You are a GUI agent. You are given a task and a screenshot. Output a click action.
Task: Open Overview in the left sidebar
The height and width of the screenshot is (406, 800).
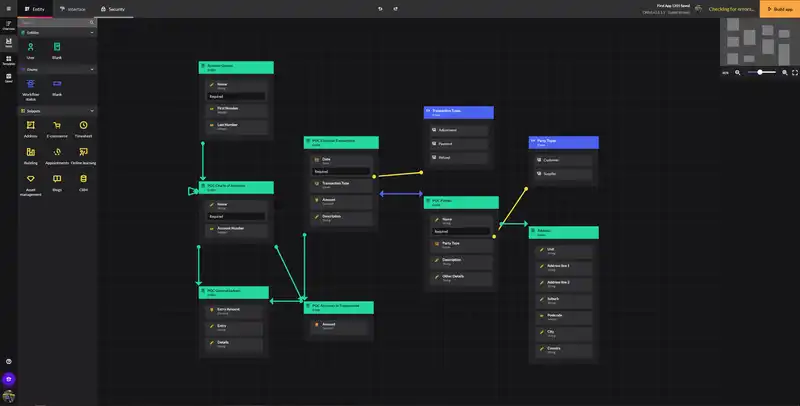pyautogui.click(x=8, y=25)
